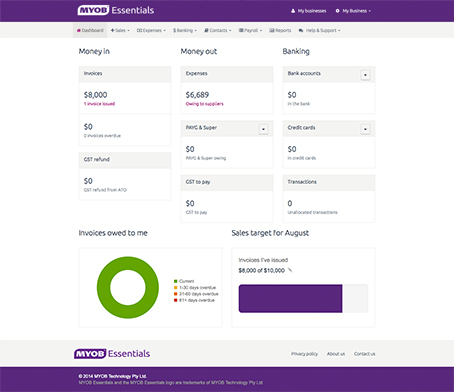This screenshot has height=392, width=454.
Task: Click the plus icon next to Sales
Action: tap(112, 30)
